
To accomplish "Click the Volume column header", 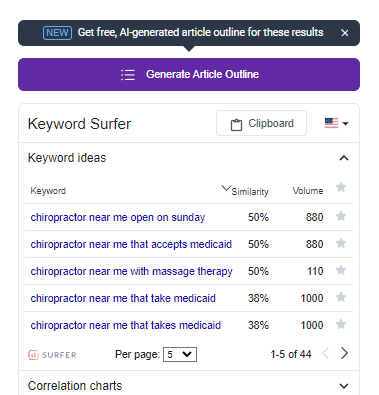I will 308,191.
